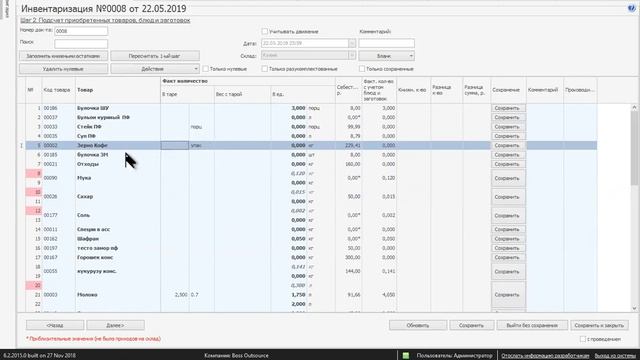Viewport: 640px width, 360px height.
Task: Click the Пересчитать 1-ый шаг button
Action: click(155, 56)
